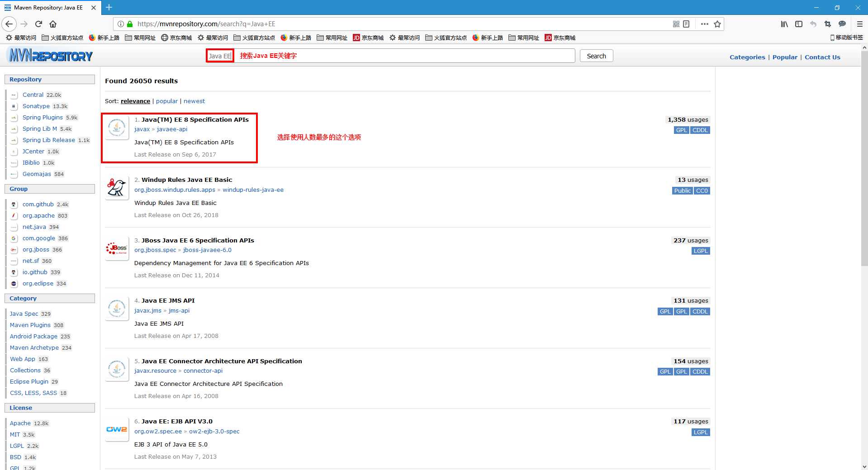Go to the Firefox home page icon

53,24
